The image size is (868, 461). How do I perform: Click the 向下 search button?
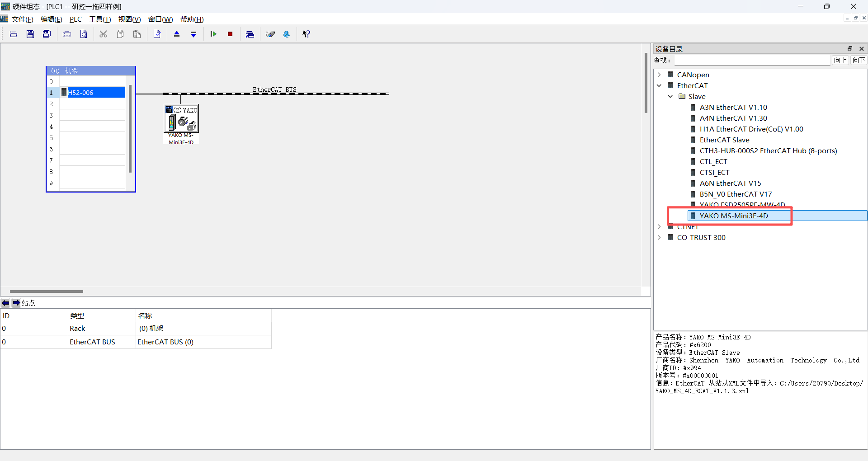[859, 60]
